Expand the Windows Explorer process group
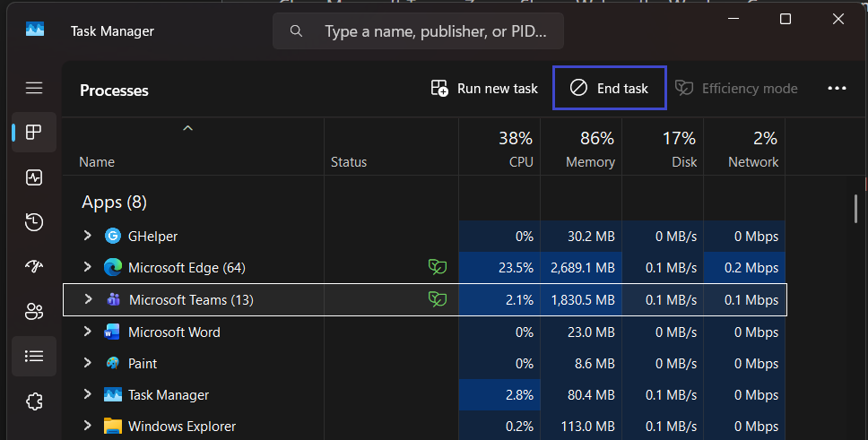 coord(87,427)
